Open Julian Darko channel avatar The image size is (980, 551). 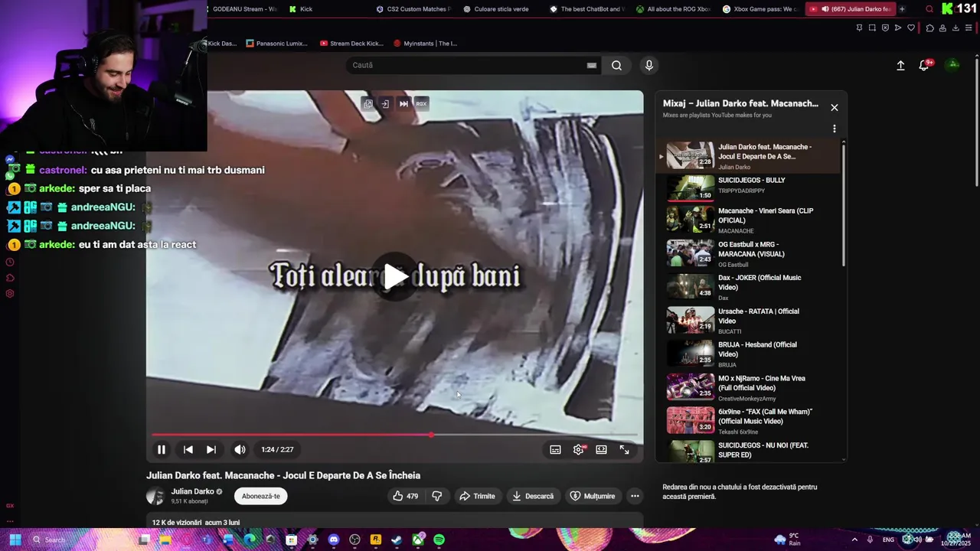tap(155, 496)
